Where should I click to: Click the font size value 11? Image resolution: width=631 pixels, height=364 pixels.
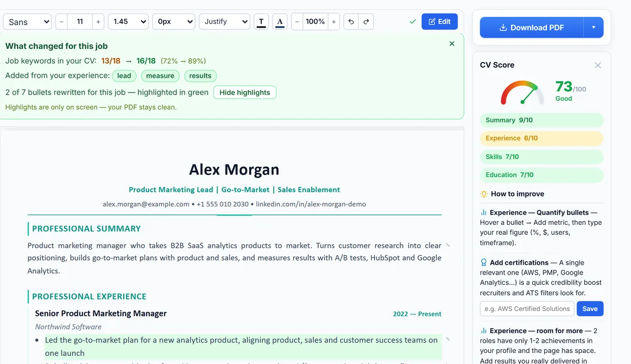click(x=80, y=22)
